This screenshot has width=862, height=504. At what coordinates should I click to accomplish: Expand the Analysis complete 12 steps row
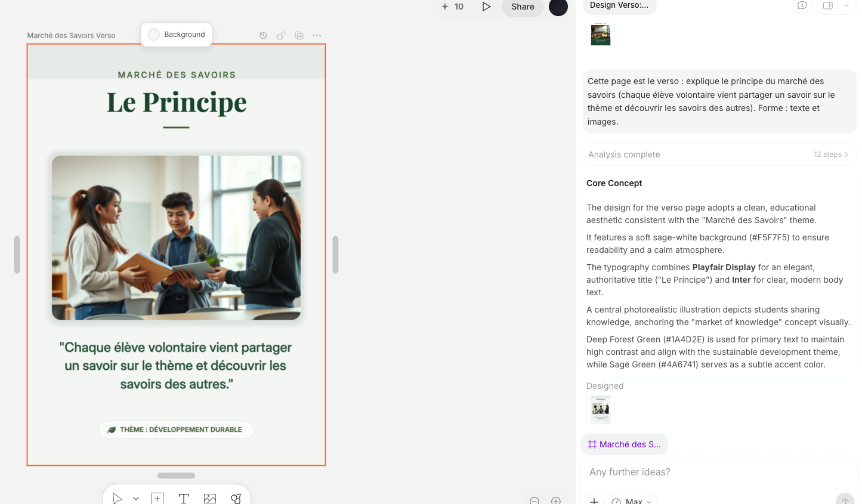tap(719, 154)
